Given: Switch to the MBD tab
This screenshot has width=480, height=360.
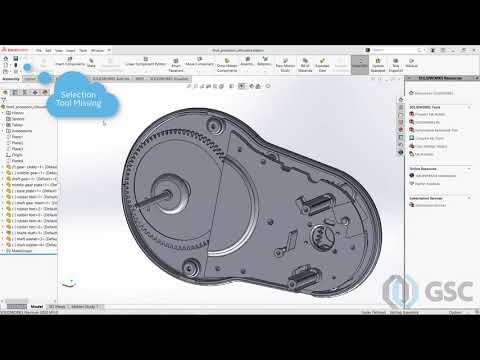Looking at the screenshot, I should [x=140, y=79].
